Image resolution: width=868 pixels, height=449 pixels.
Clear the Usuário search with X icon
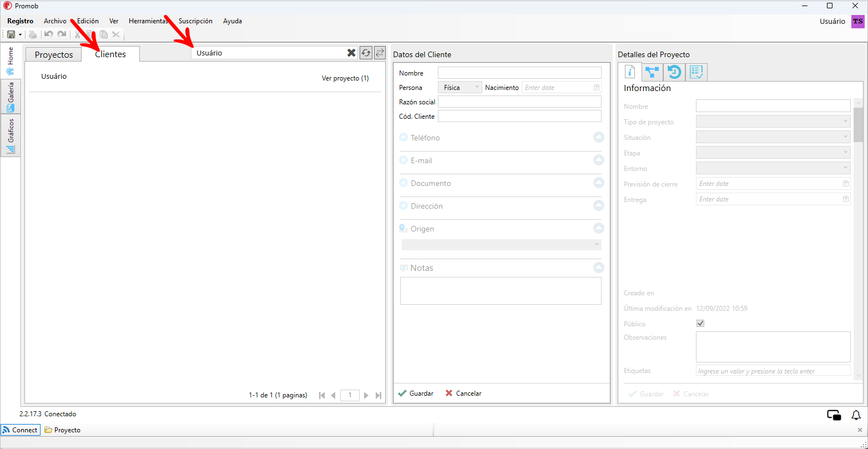pos(351,53)
